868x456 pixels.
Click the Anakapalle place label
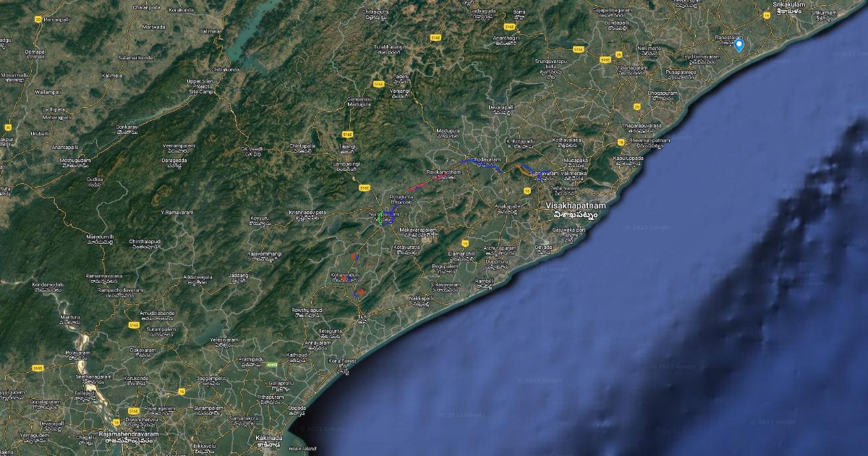click(506, 208)
